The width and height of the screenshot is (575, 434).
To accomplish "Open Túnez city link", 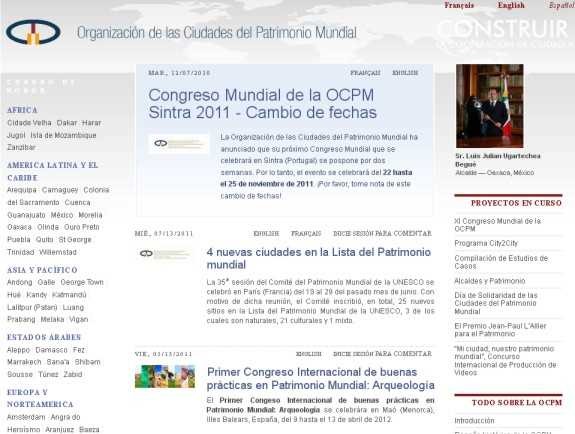I will tap(48, 375).
